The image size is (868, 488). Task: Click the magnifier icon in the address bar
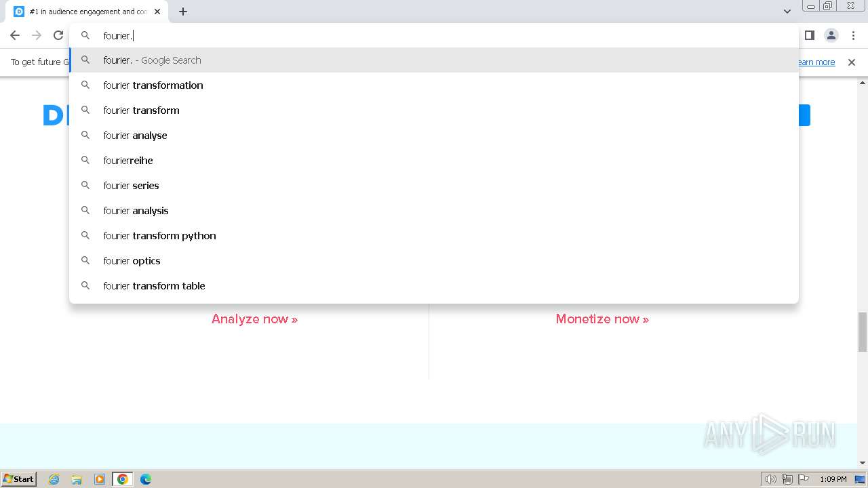85,35
